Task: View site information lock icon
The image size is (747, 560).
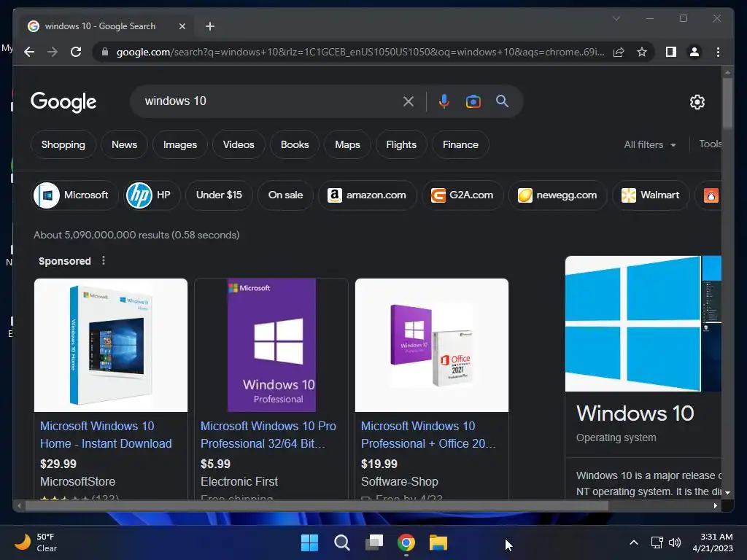Action: pos(105,52)
